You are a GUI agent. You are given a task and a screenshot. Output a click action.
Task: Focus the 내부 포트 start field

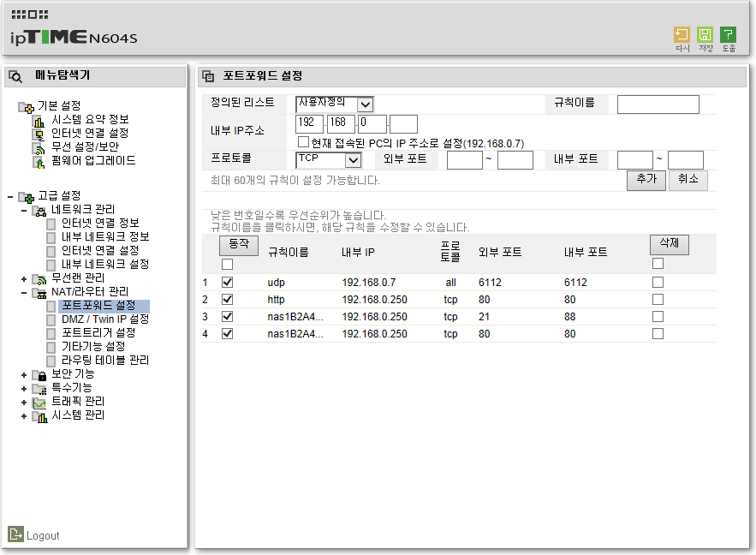(x=635, y=160)
